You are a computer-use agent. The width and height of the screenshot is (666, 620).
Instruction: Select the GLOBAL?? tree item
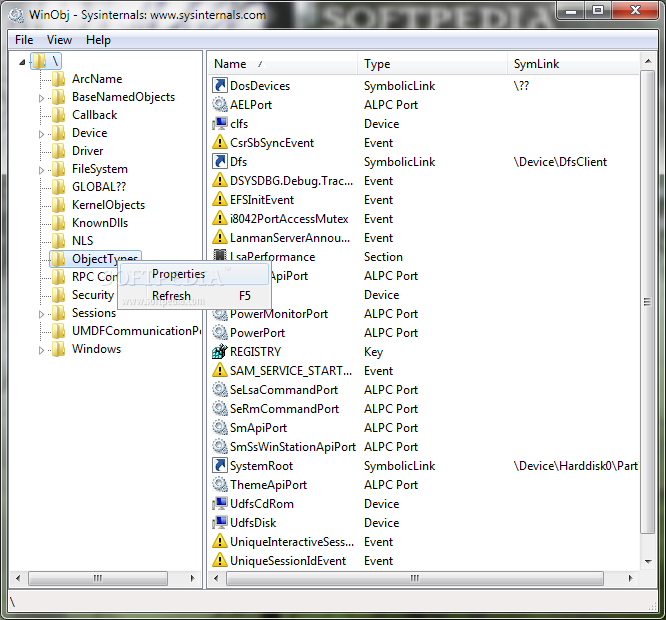coord(99,187)
